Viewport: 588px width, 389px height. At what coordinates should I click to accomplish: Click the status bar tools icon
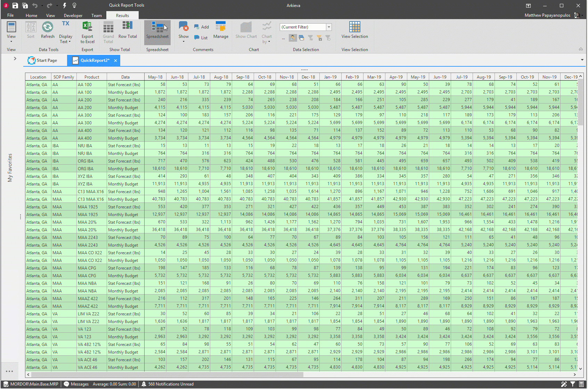point(564,384)
